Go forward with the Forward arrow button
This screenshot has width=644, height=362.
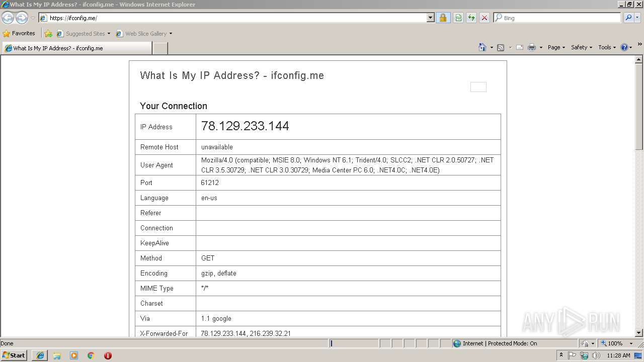pos(22,18)
